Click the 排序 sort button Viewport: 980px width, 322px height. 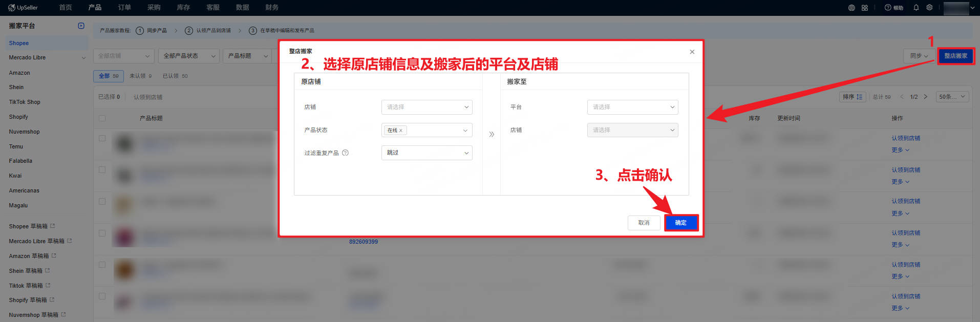[853, 97]
